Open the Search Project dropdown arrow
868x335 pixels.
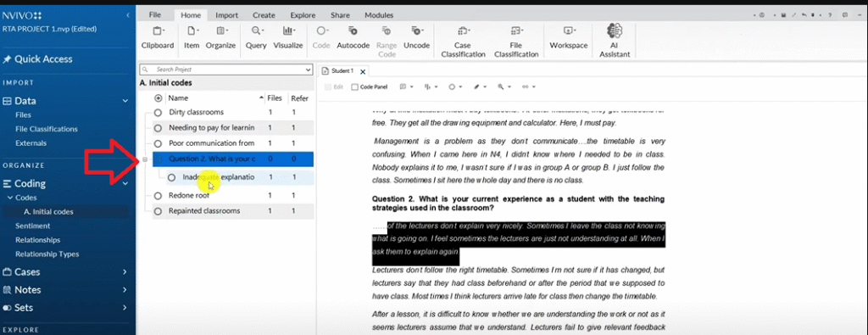[x=309, y=70]
